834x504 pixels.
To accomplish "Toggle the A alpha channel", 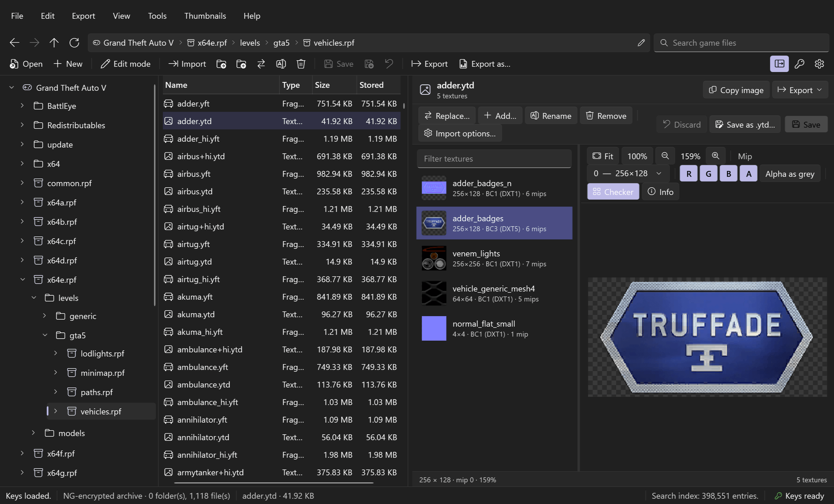I will coord(749,174).
